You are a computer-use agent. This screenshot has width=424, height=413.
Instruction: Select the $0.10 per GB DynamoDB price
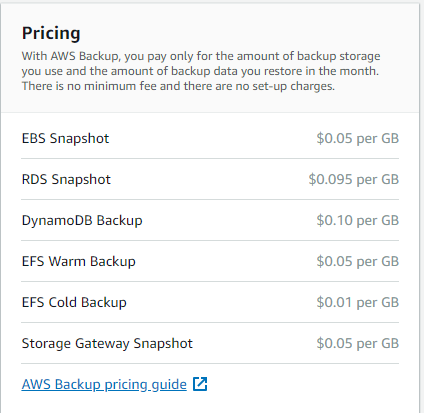[x=358, y=220]
